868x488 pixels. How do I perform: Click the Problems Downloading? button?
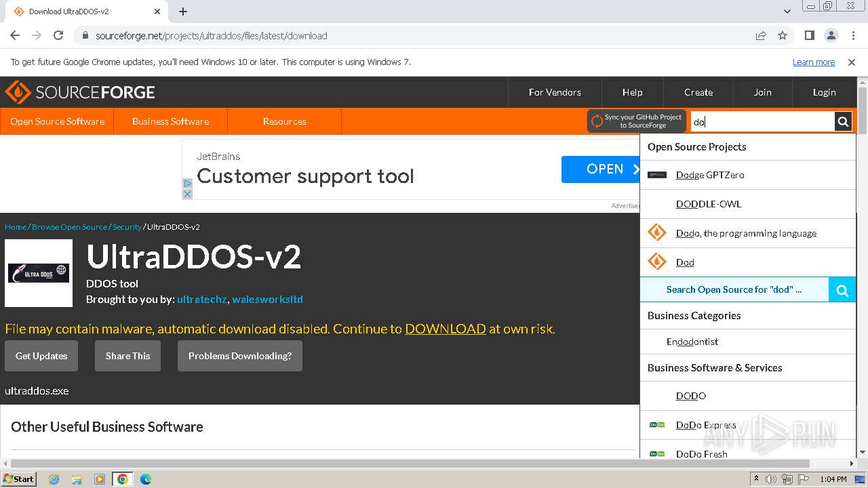point(240,356)
